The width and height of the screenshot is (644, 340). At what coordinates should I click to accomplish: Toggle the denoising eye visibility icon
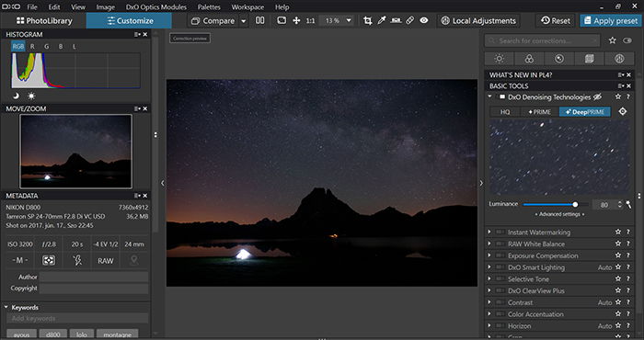[x=597, y=97]
